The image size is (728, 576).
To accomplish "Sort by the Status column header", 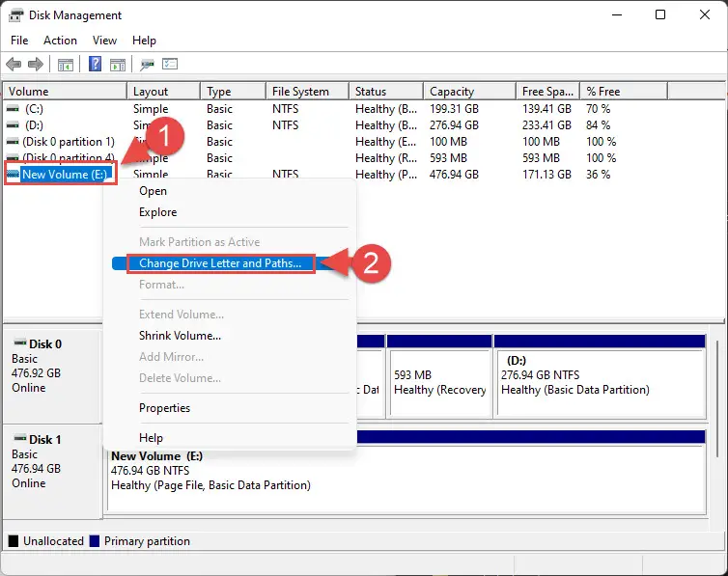I will (387, 92).
